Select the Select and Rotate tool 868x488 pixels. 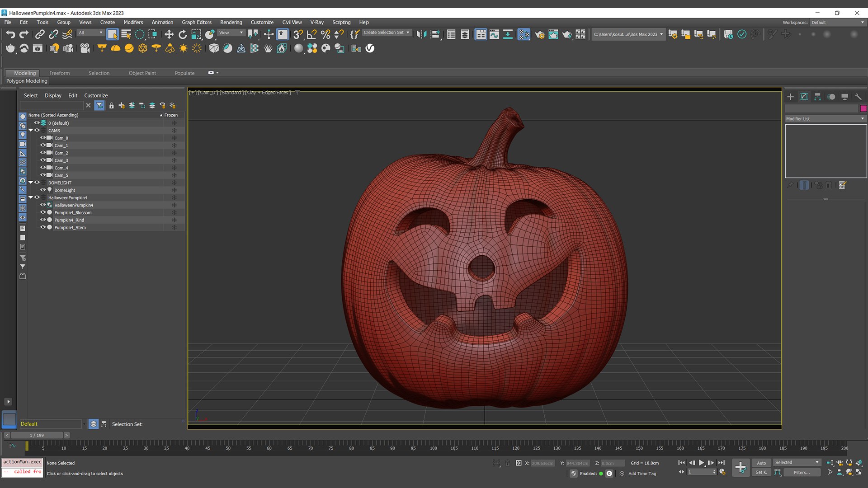coord(183,34)
